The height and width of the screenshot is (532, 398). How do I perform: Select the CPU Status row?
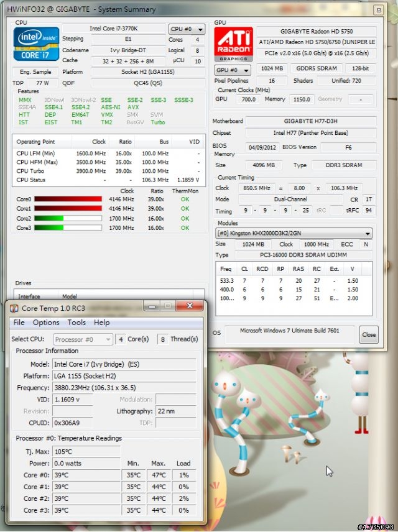tap(108, 180)
